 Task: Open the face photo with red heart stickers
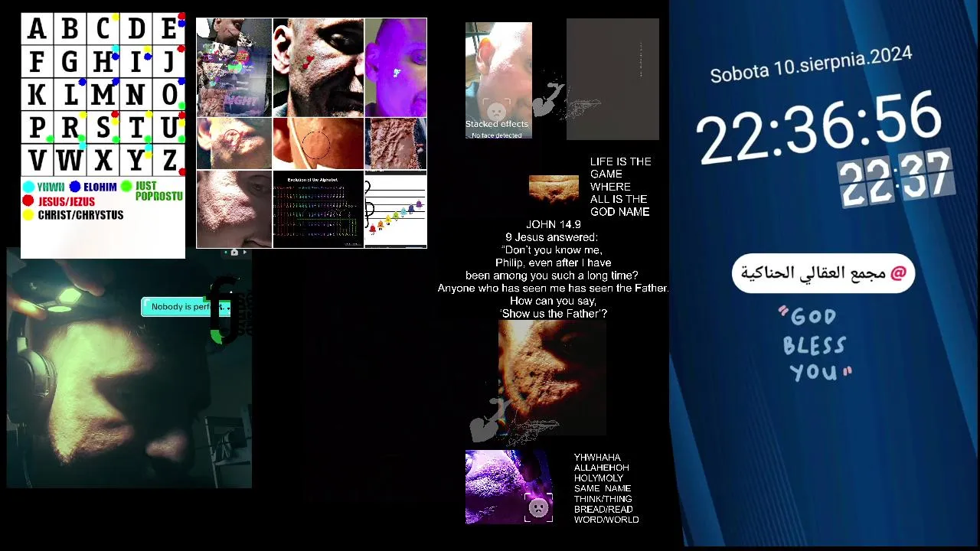click(x=318, y=68)
